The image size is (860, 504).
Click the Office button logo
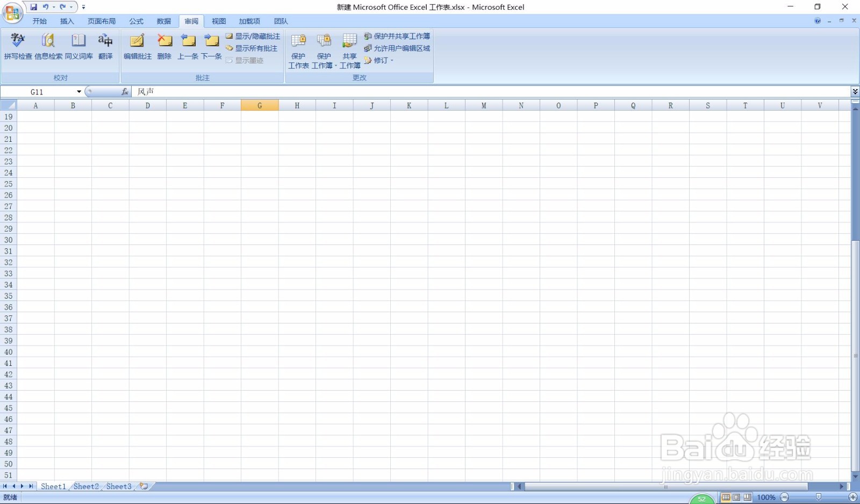pyautogui.click(x=12, y=13)
